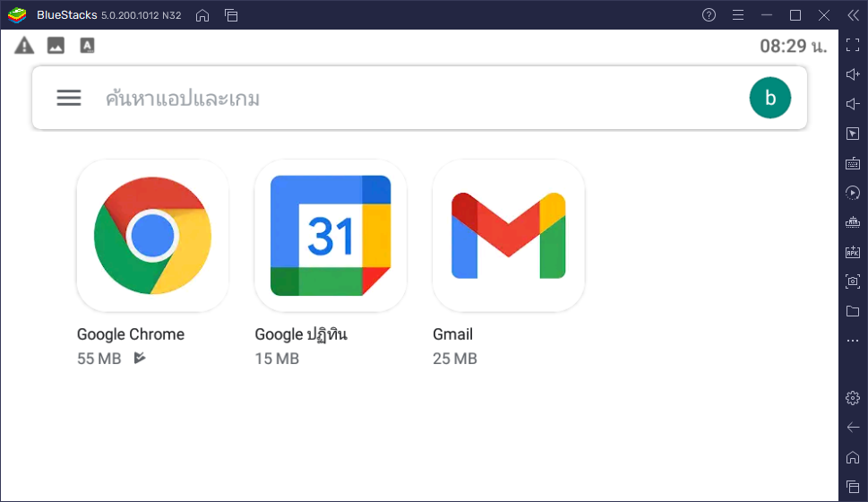Screen dimensions: 868x502
Task: Click the BlueStacks home icon in title bar
Action: [x=202, y=15]
